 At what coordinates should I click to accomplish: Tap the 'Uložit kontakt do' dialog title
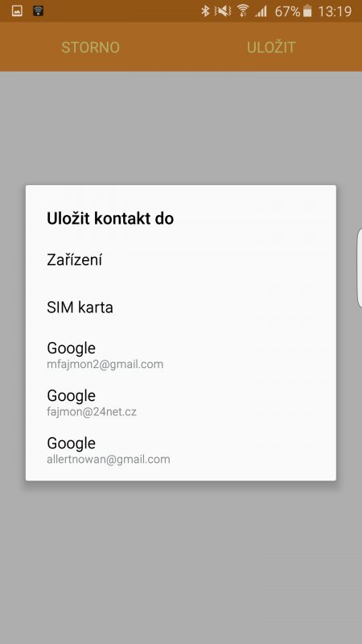click(x=110, y=218)
